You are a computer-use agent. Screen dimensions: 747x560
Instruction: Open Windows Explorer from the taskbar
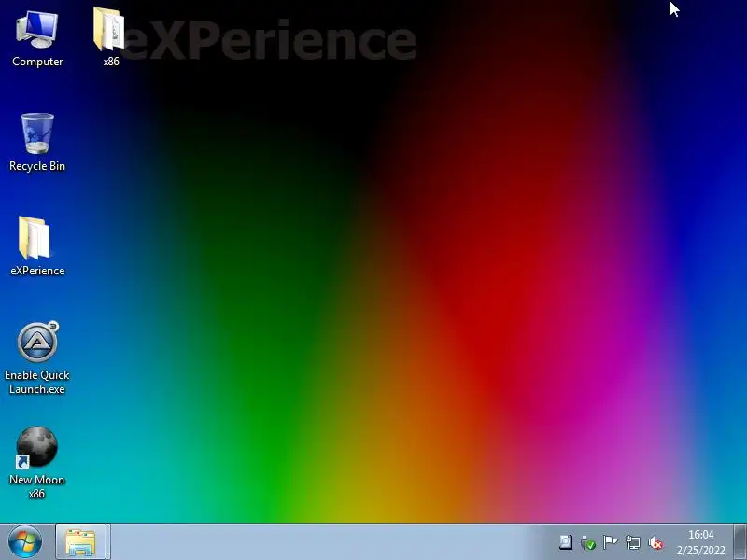pyautogui.click(x=80, y=542)
